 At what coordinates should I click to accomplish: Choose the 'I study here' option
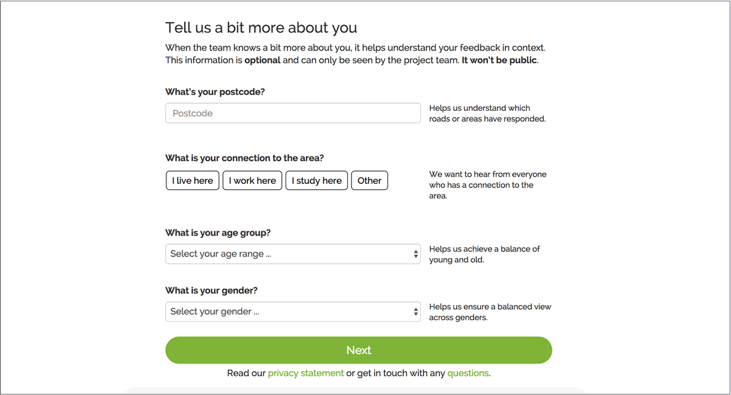(317, 180)
